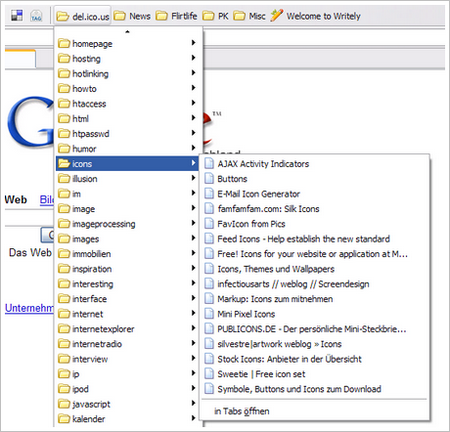Click the folder icon next to kalender
Image resolution: width=450 pixels, height=432 pixels.
[64, 419]
